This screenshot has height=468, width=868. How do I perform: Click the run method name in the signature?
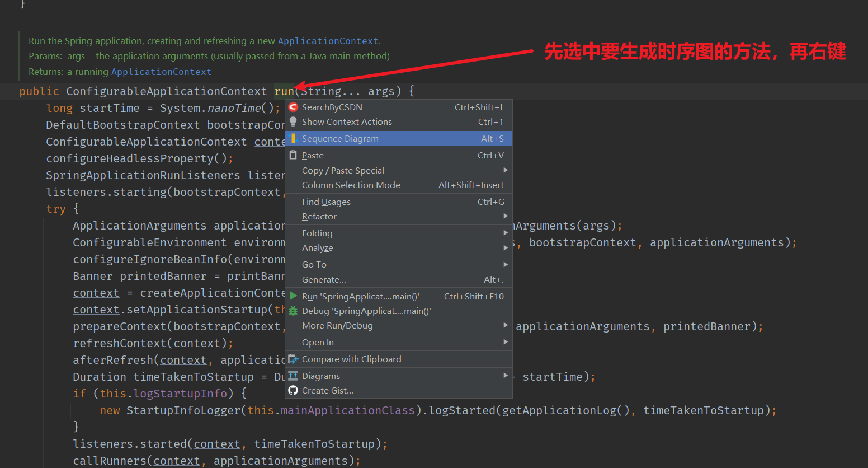coord(284,91)
